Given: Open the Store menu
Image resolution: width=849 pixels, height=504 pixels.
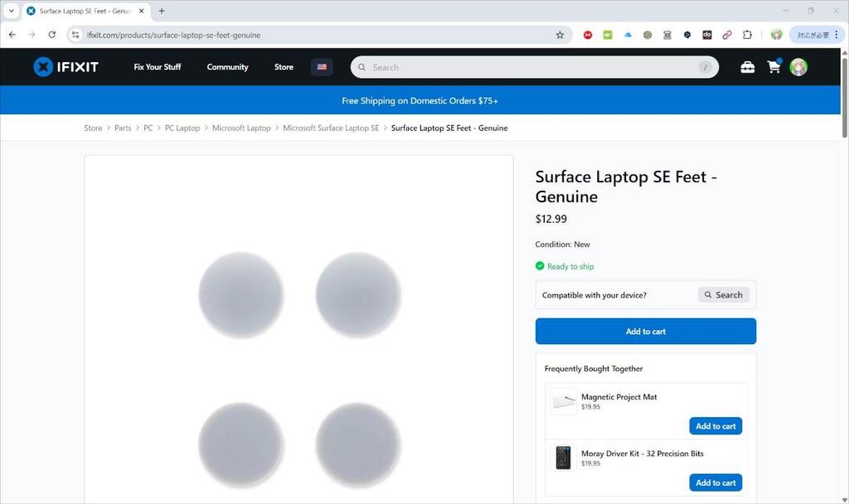Looking at the screenshot, I should pos(284,67).
